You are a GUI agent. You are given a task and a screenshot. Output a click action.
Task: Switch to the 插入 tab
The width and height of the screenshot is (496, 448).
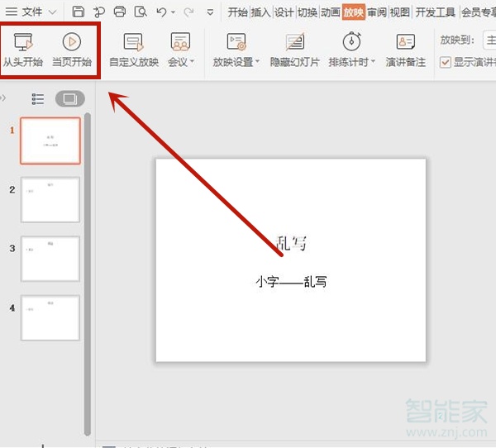tap(260, 12)
